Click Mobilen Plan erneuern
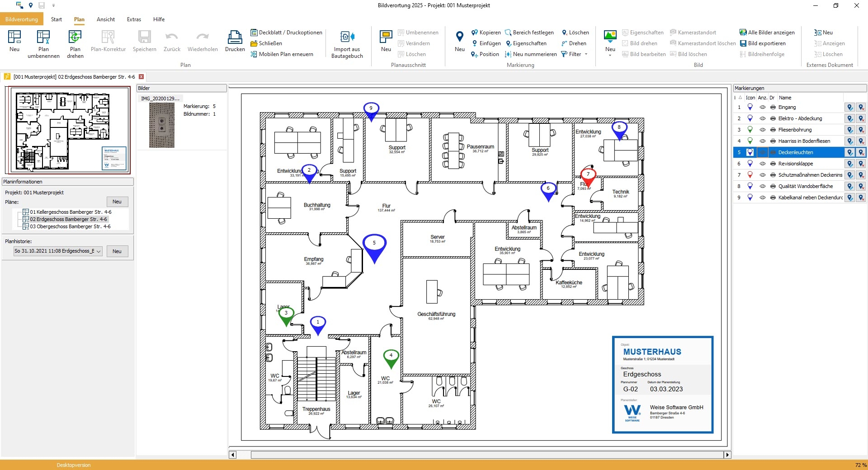The width and height of the screenshot is (868, 470). click(x=282, y=54)
